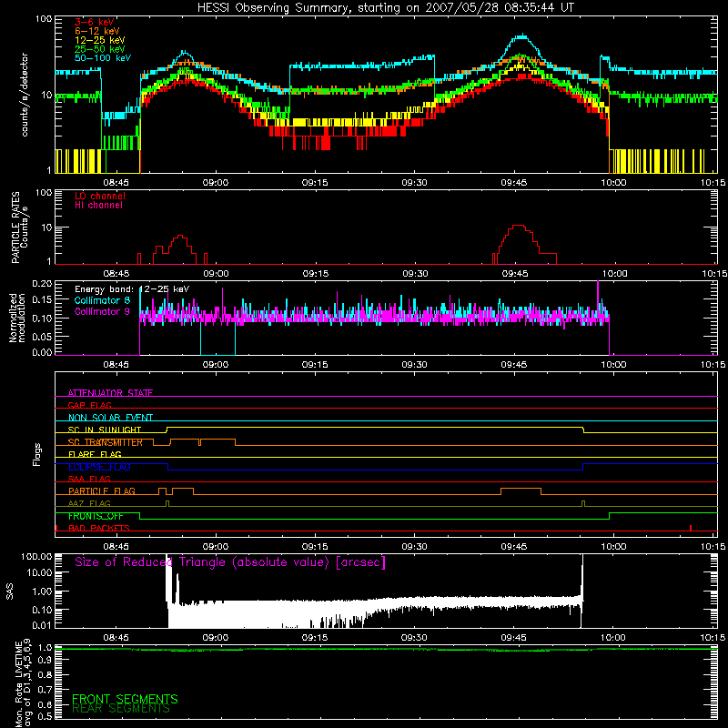Click the 'LO channel' legend label
Viewport: 728px width, 728px height.
click(x=99, y=196)
